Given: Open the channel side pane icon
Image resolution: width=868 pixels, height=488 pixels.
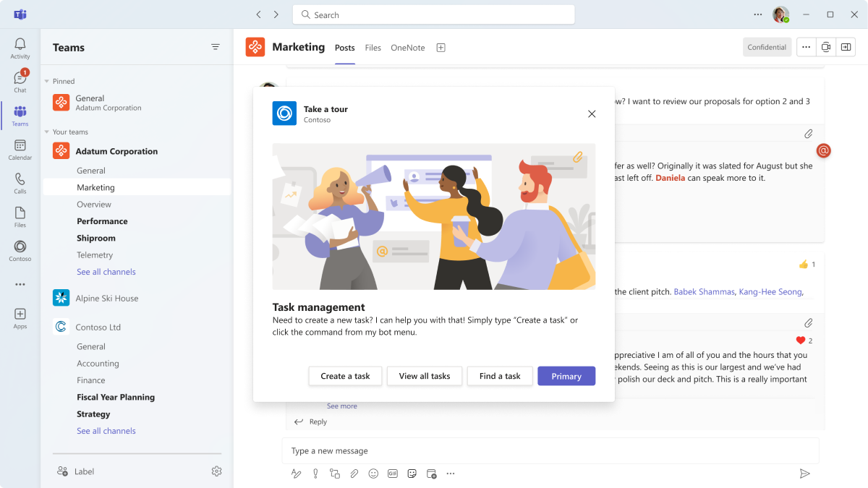Looking at the screenshot, I should [846, 47].
